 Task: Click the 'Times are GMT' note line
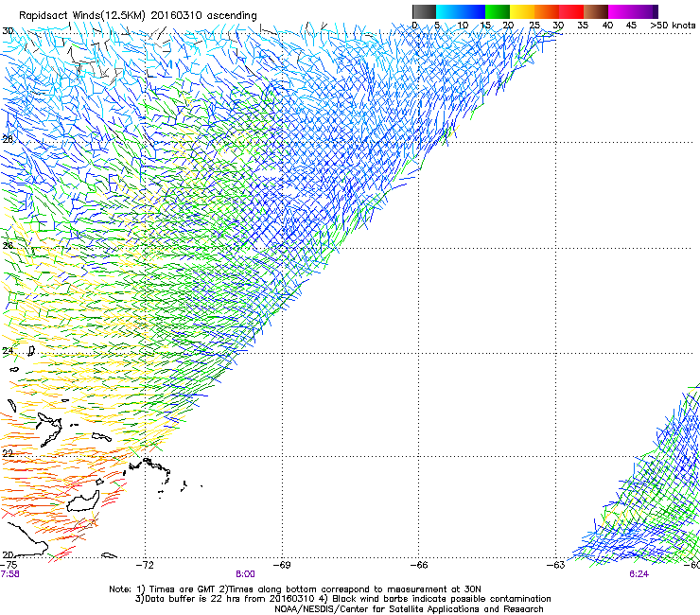point(295,589)
